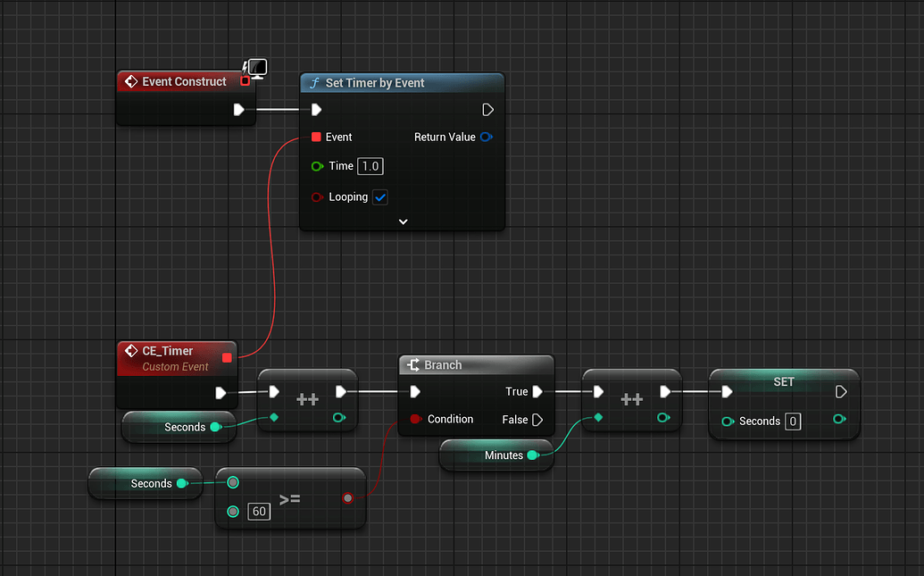Click the first increment node exec input pin
The image size is (924, 576).
pyautogui.click(x=274, y=391)
